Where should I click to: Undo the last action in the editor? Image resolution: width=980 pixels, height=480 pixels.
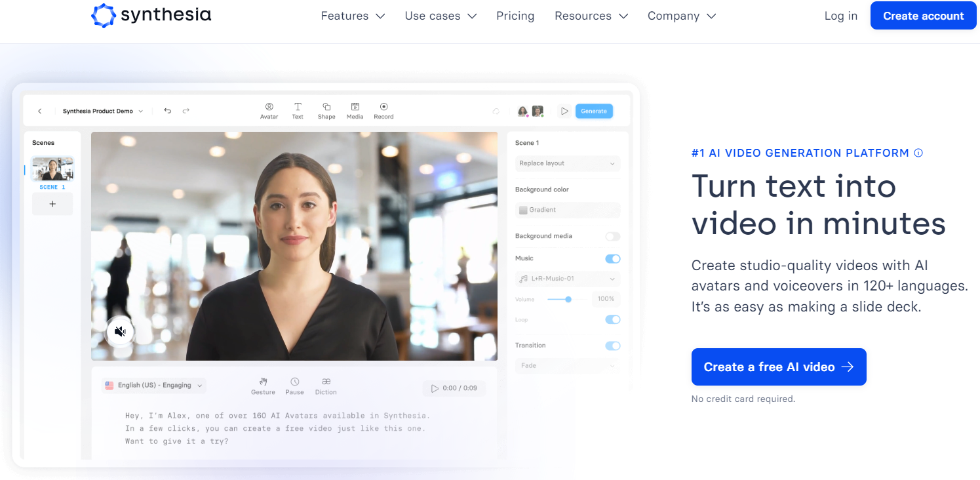coord(168,111)
